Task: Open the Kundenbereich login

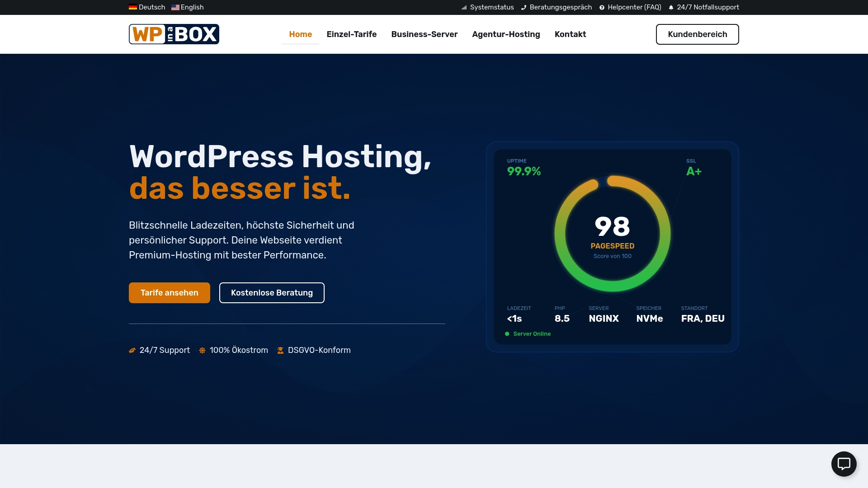Action: click(x=697, y=34)
